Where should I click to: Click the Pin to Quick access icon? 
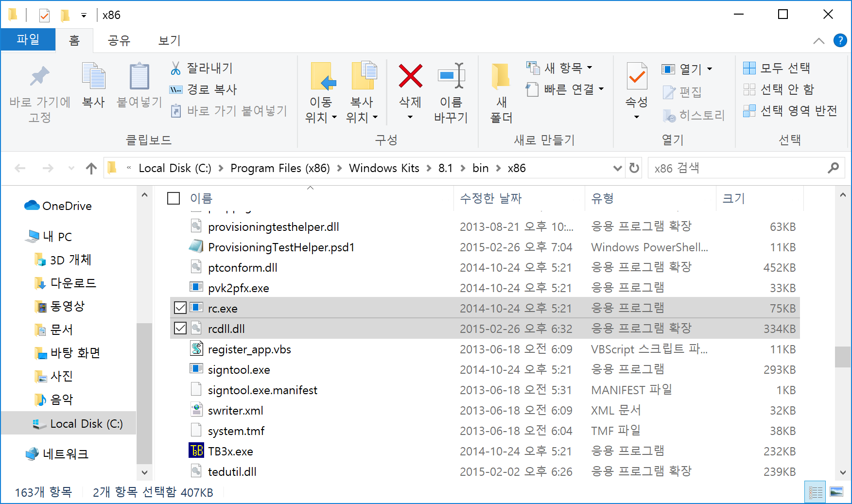[39, 77]
